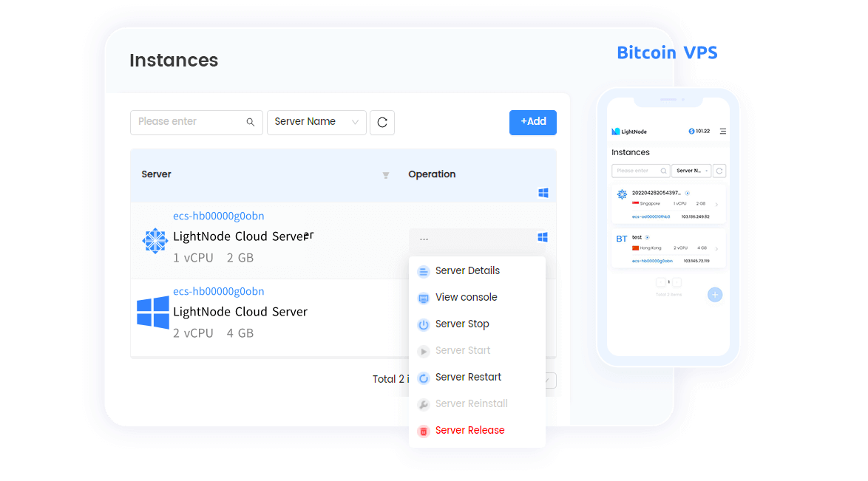The image size is (868, 481).
Task: Click the blue +Add button
Action: (532, 123)
